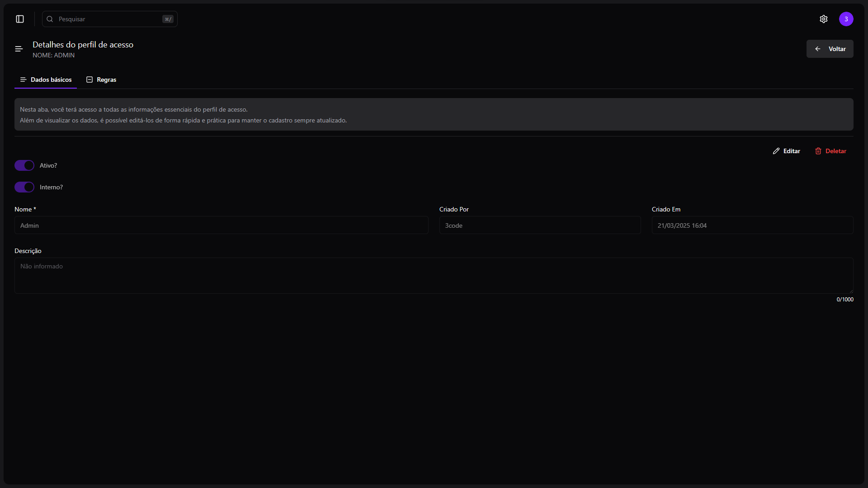Click the Editar button label

(x=792, y=151)
